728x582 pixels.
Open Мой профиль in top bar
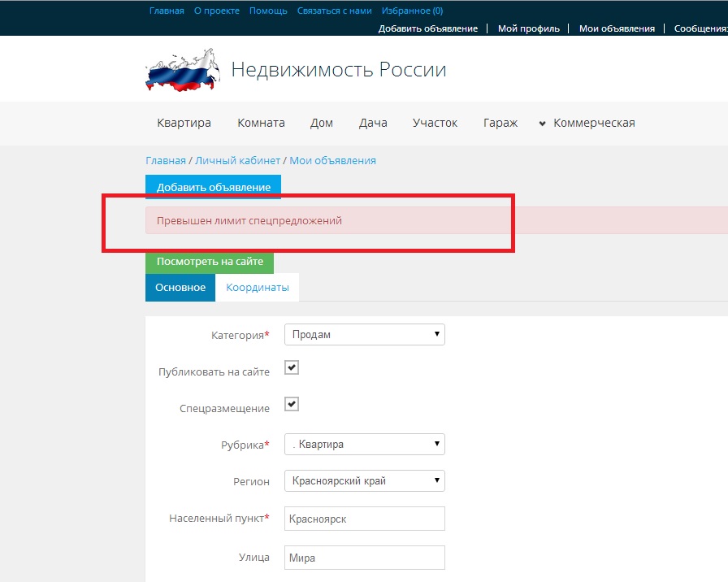(x=529, y=28)
